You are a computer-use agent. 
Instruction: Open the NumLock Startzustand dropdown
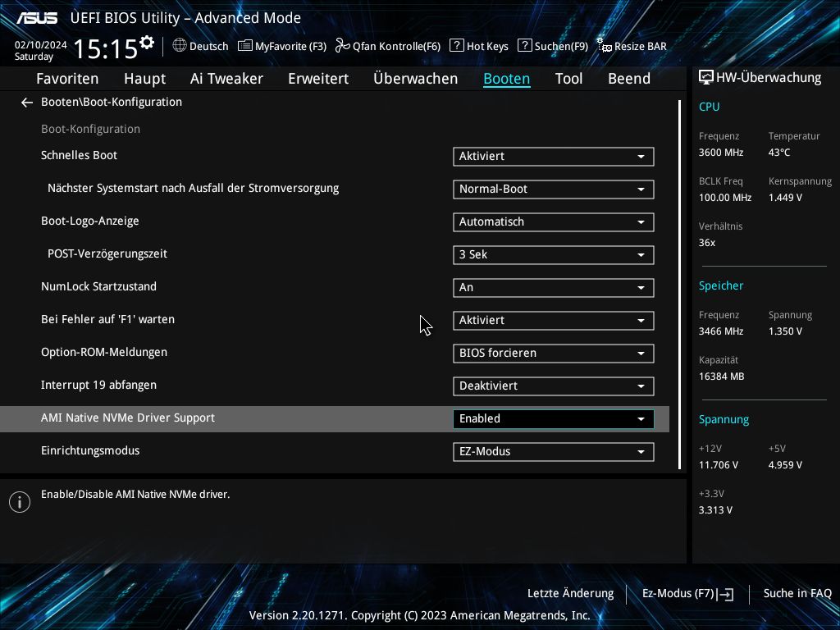point(554,288)
